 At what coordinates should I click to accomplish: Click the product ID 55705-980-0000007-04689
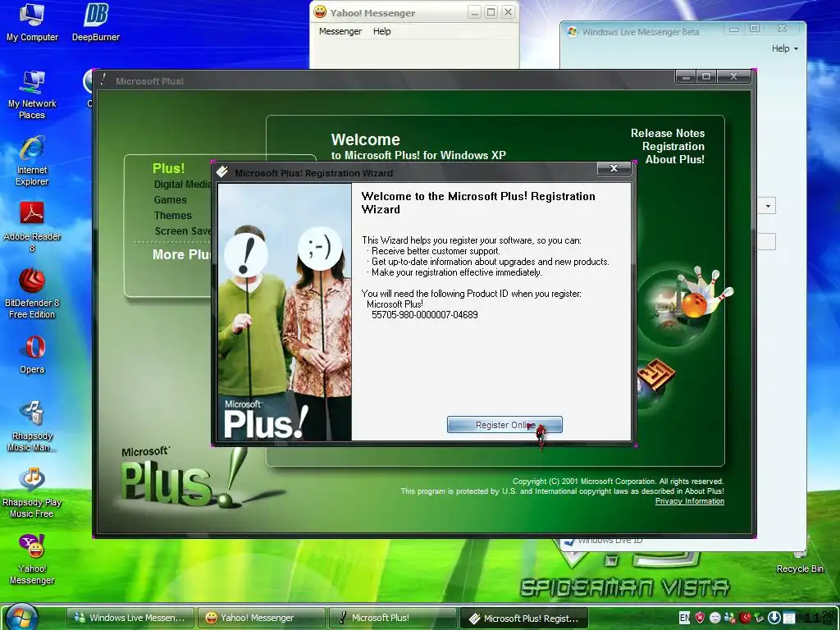424,314
